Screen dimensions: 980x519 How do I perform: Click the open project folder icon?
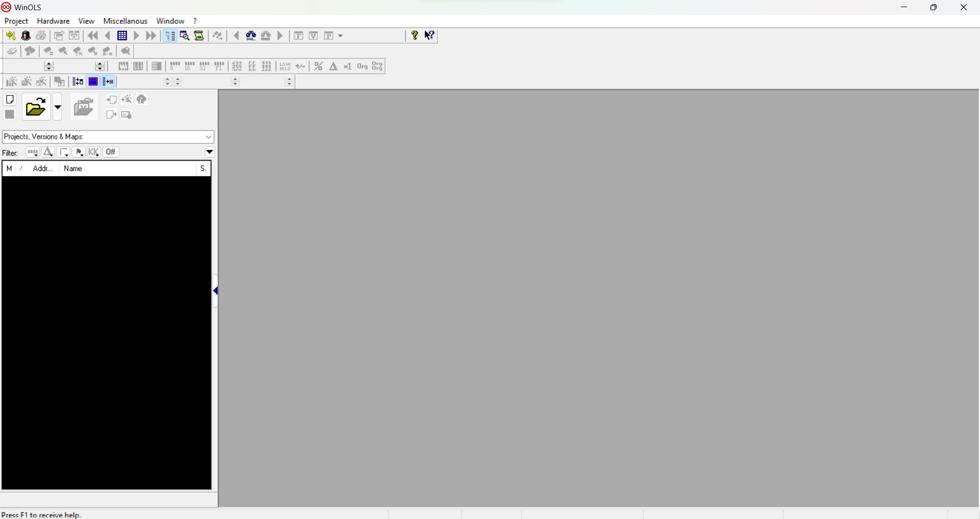(x=36, y=108)
